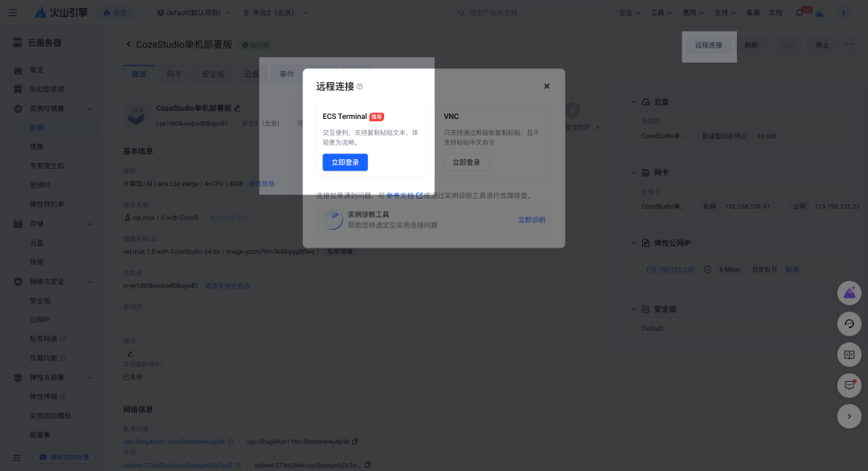The width and height of the screenshot is (868, 471).
Task: Switch to the 网卡 tab
Action: tap(174, 74)
